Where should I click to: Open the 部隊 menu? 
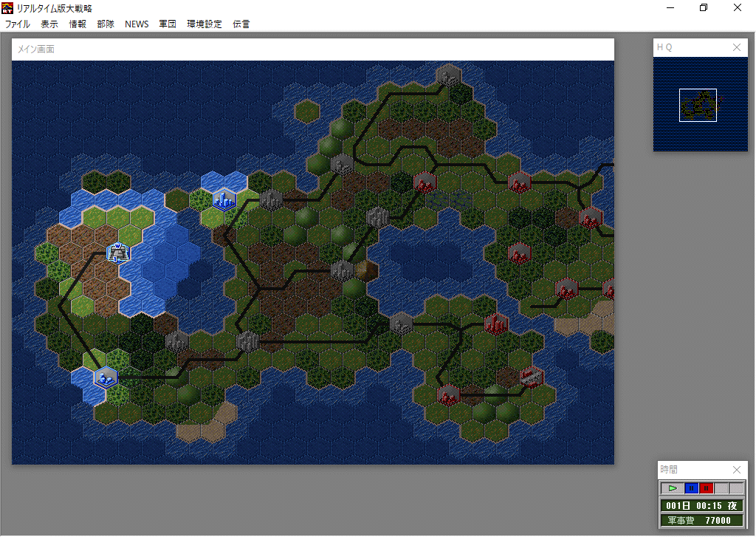(x=106, y=24)
